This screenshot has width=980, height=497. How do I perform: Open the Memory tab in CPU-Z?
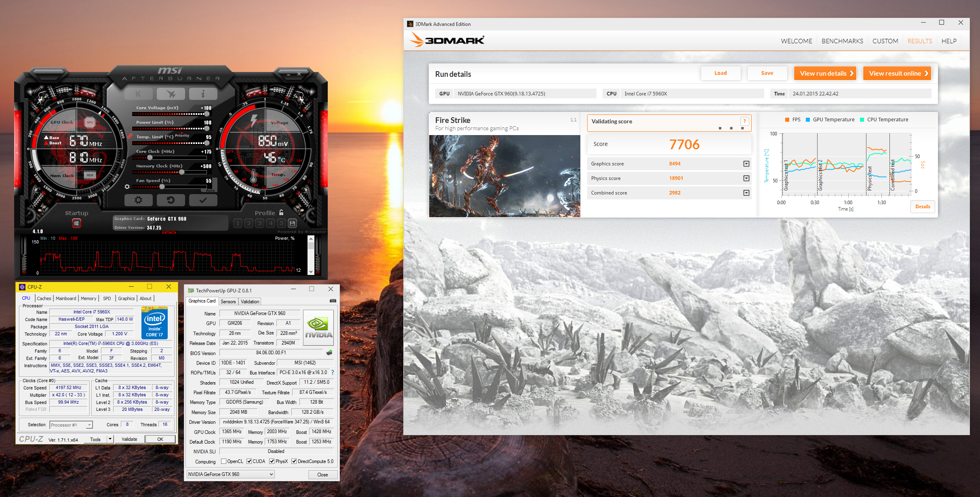[x=89, y=298]
